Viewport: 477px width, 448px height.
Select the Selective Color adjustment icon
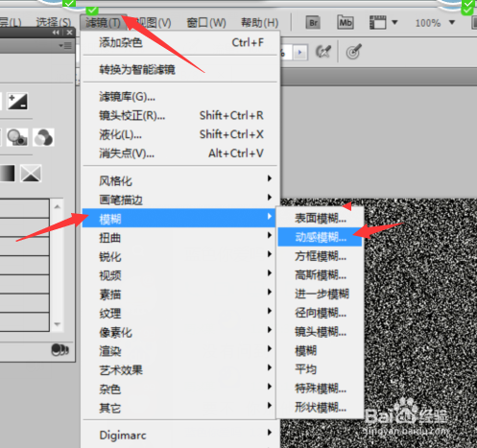31,174
